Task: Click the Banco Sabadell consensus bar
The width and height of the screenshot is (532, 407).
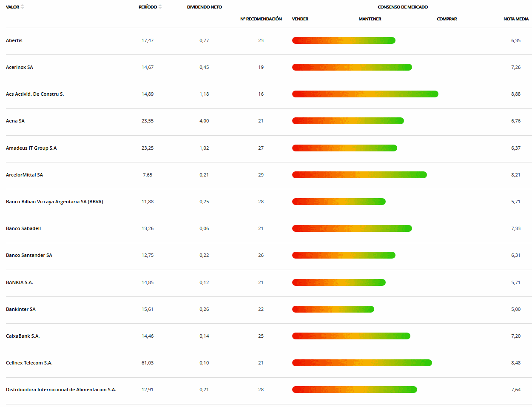Action: point(352,228)
